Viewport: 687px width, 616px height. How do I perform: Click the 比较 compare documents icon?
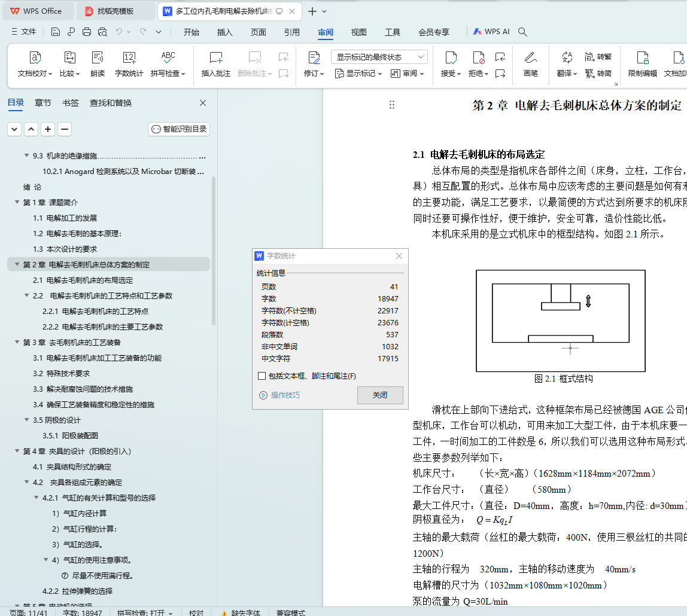click(x=69, y=57)
